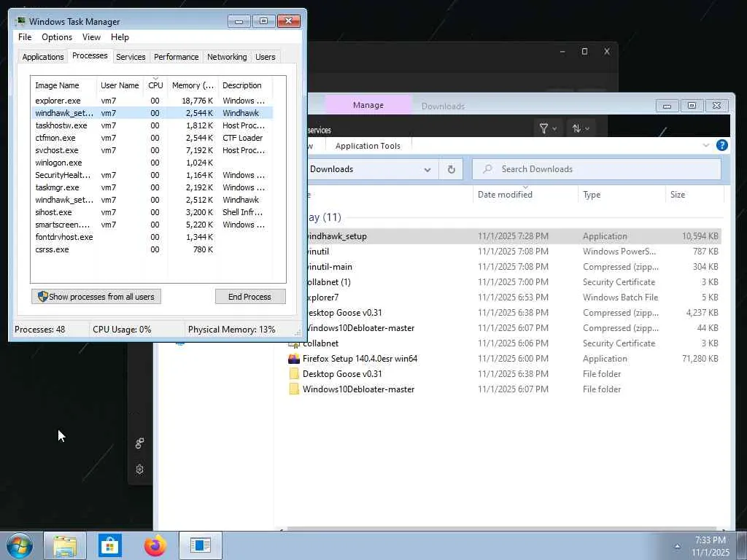Sort files by Type column
The image size is (747, 560).
coord(622,194)
